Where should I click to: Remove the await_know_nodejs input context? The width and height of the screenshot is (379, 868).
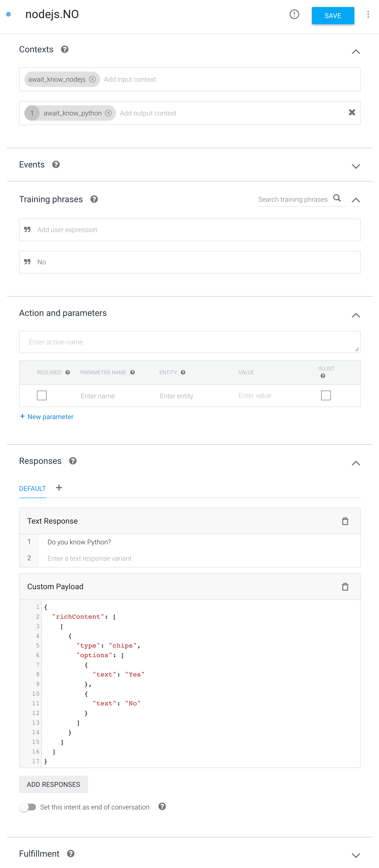(x=92, y=79)
